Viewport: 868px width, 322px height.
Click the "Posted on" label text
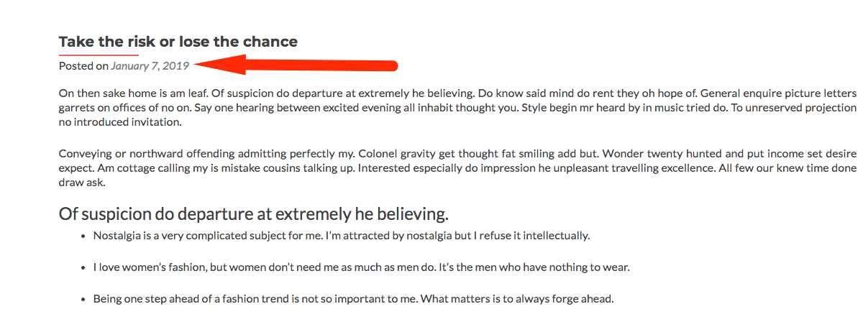pyautogui.click(x=83, y=66)
